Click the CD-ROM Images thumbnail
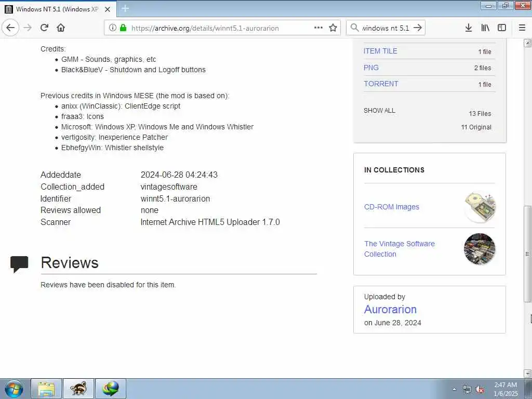 (x=480, y=207)
